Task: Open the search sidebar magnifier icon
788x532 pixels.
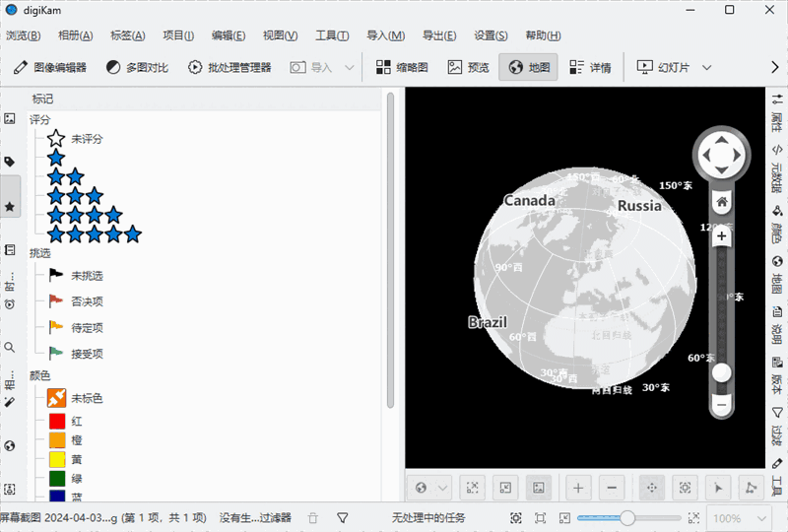Action: click(x=10, y=348)
